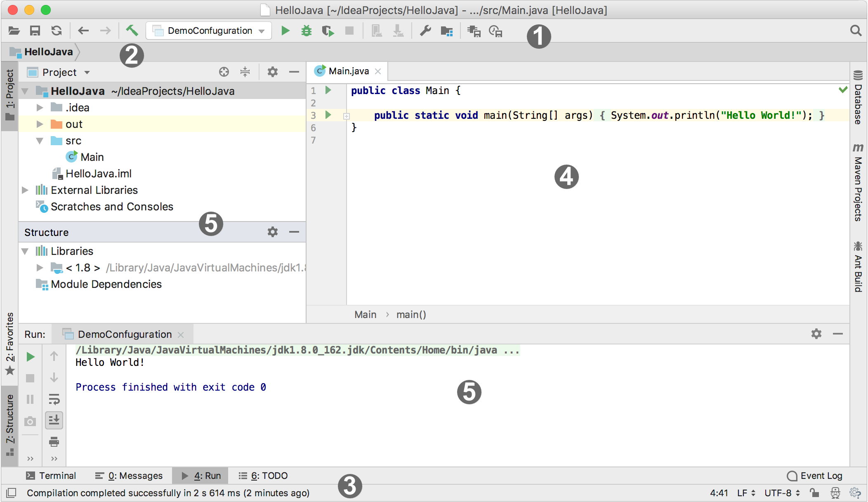Expand External Libraries node

tap(25, 190)
